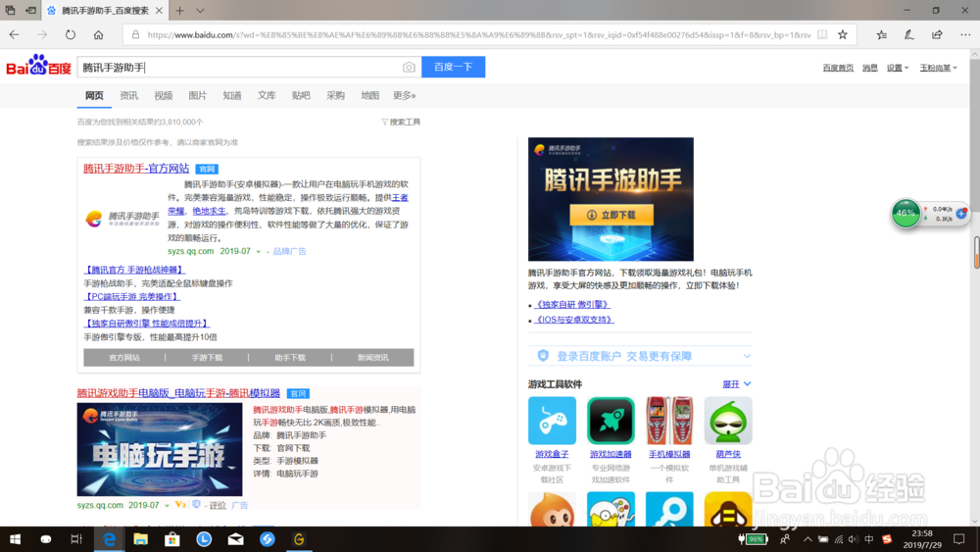Open File Explorer from taskbar
Viewport: 980px width, 552px height.
click(140, 539)
